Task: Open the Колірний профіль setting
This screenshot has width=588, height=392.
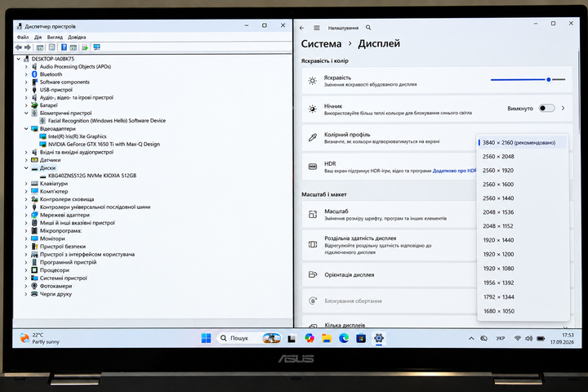Action: pyautogui.click(x=388, y=138)
